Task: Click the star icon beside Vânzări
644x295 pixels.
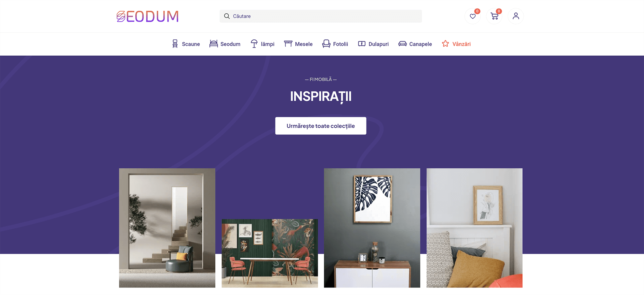Action: 445,44
